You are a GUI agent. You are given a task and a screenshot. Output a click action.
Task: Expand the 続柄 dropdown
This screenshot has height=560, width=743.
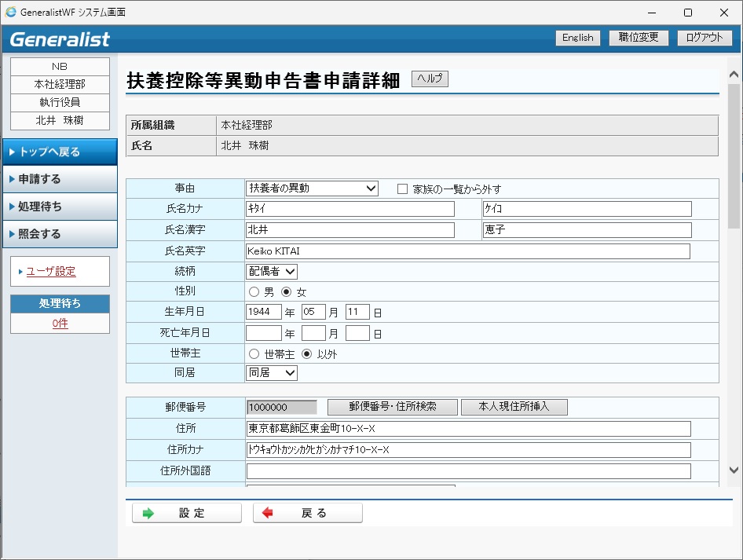tap(271, 271)
